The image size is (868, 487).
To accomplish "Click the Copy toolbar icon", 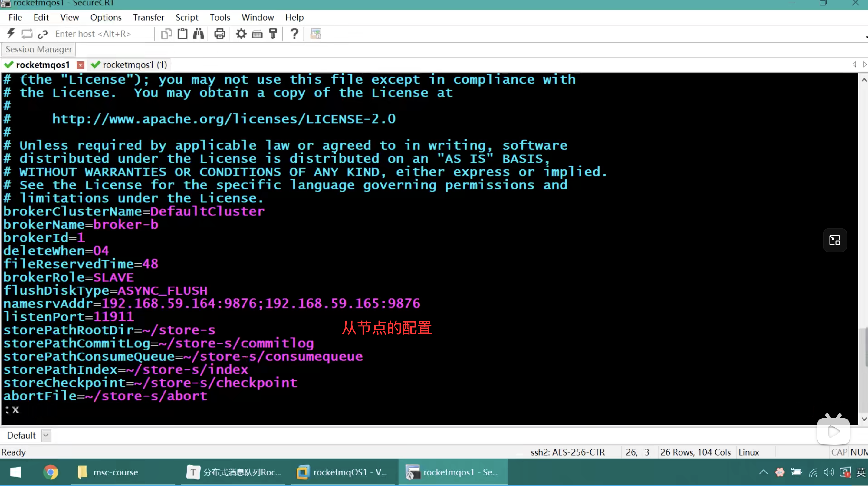I will [166, 34].
